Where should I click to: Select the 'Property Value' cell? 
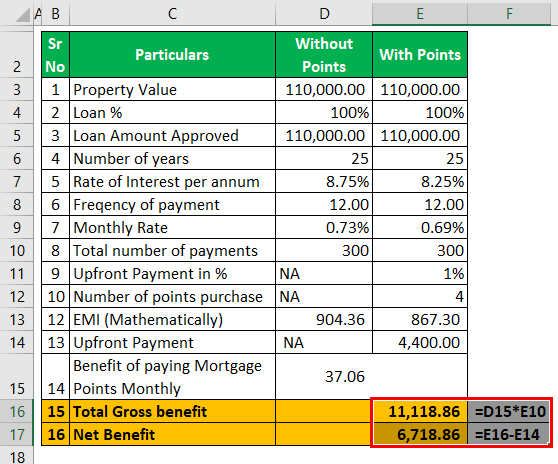[173, 90]
